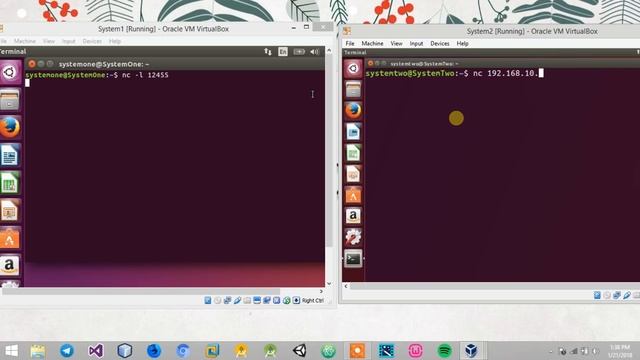Click scroll-right arrow in System1 horizontal scrollbar
The image size is (640, 360).
click(321, 291)
